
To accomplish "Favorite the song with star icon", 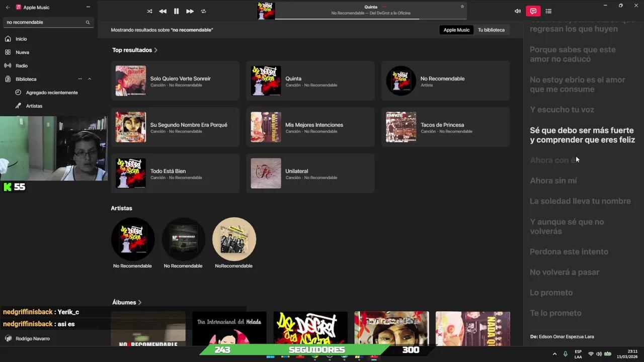I will click(x=462, y=7).
